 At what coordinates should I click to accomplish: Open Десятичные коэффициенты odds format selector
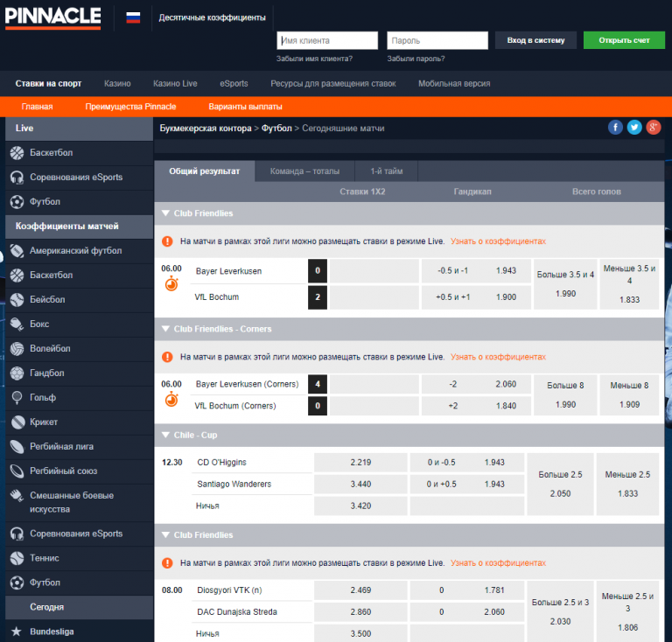(212, 17)
